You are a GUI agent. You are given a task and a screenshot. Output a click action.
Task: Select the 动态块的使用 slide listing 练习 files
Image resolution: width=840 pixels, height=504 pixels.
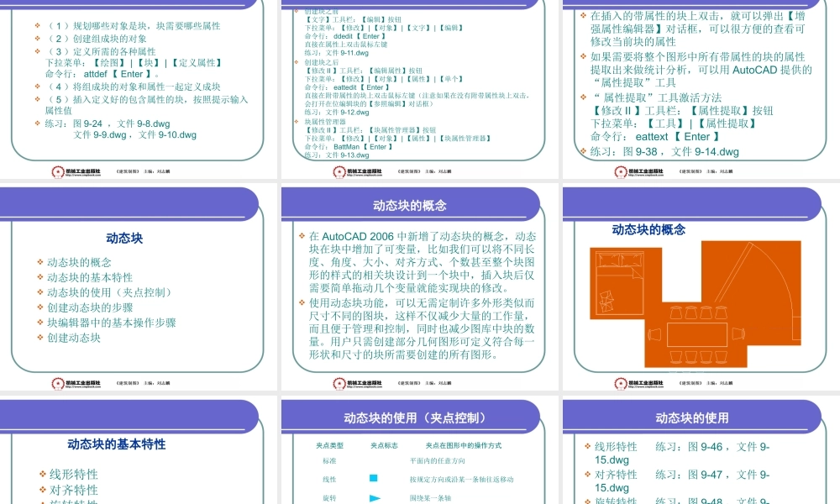(701, 450)
